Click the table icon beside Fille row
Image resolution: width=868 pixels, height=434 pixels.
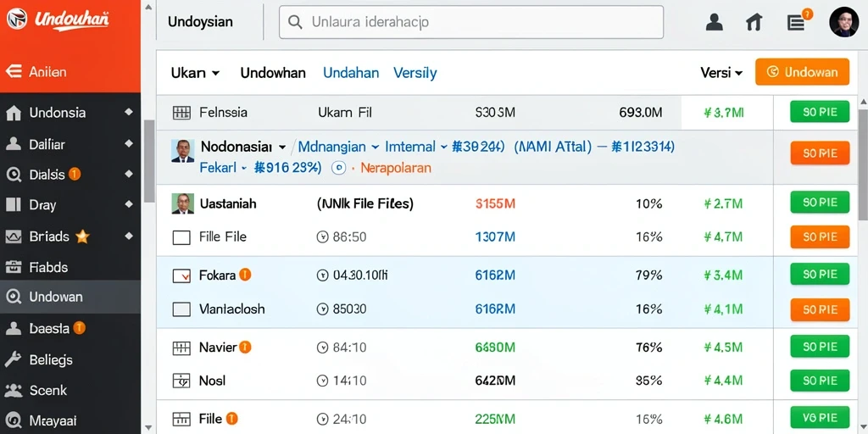[x=181, y=419]
